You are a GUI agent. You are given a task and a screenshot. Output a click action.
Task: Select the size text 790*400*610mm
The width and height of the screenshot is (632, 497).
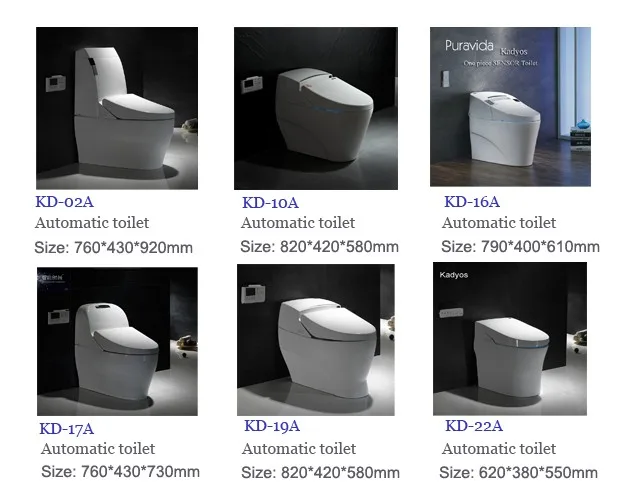[540, 246]
